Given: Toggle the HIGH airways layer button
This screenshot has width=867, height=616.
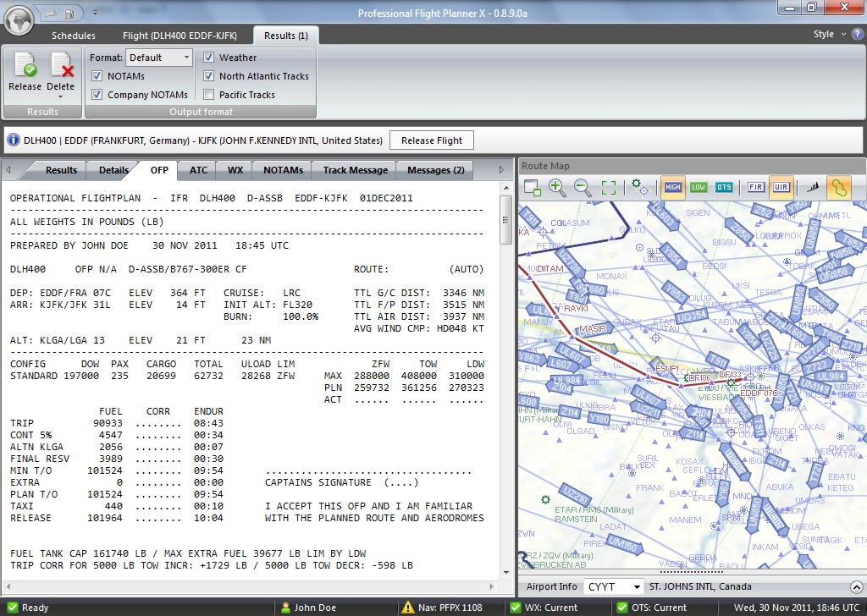Looking at the screenshot, I should point(672,187).
